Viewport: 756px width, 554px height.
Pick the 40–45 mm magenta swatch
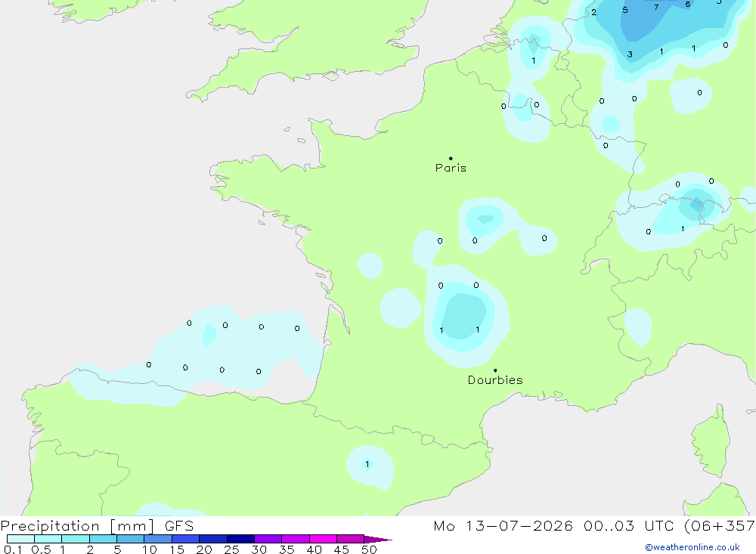pos(323,539)
